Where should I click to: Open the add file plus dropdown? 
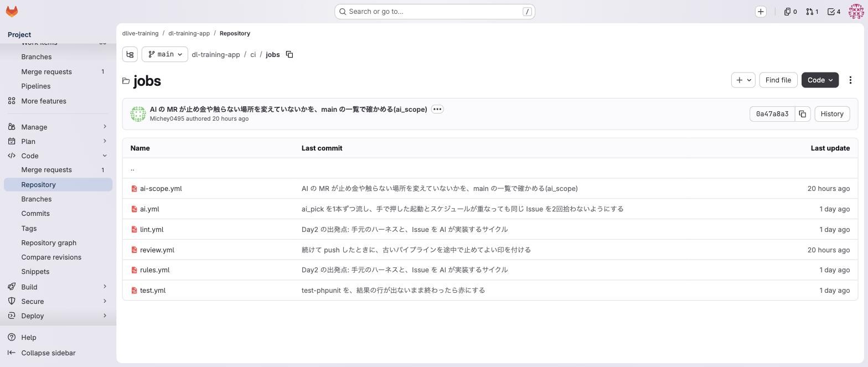(x=743, y=80)
